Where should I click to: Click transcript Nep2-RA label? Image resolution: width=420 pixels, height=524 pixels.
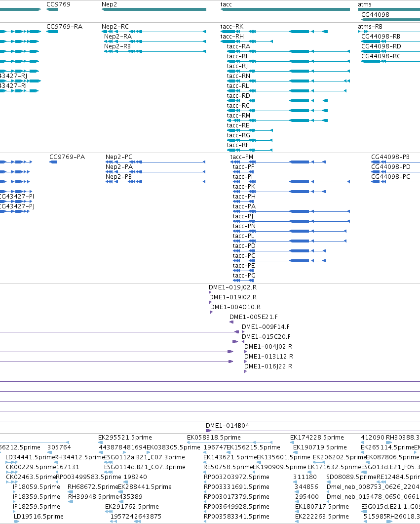point(118,37)
